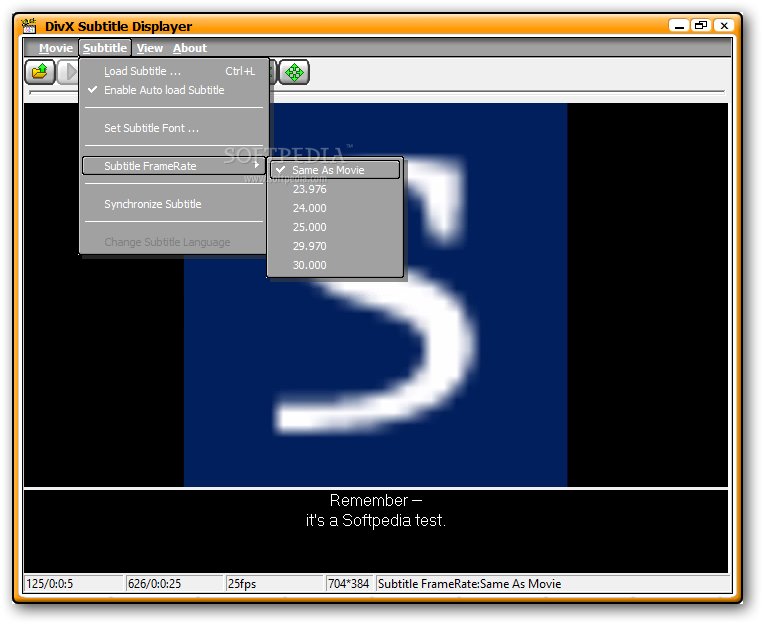The image size is (763, 624).
Task: Click the play button in the toolbar
Action: [68, 73]
